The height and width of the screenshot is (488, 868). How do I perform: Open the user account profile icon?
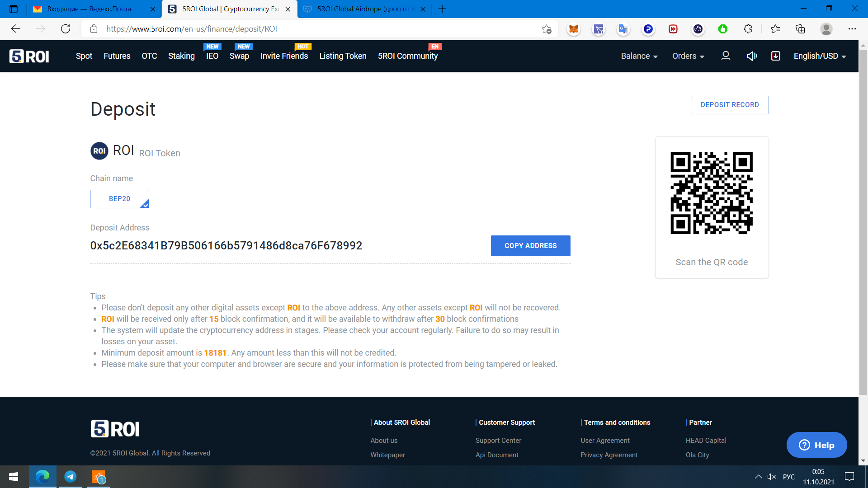click(x=726, y=56)
